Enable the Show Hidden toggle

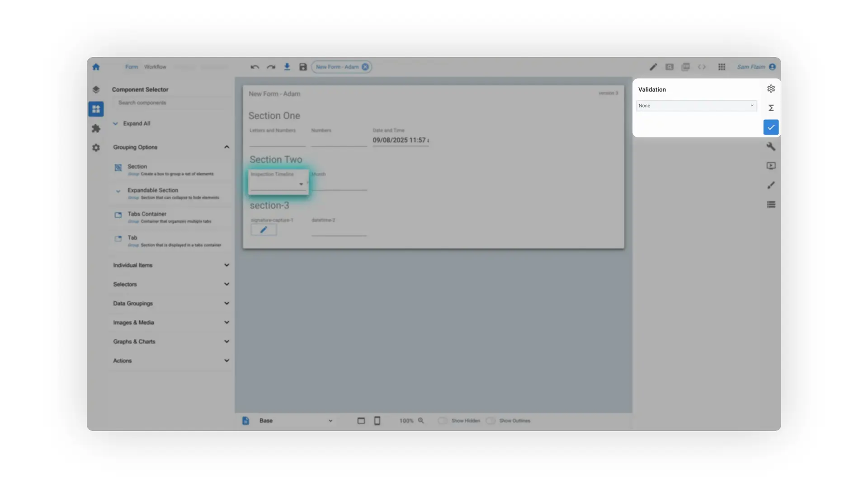pyautogui.click(x=443, y=420)
